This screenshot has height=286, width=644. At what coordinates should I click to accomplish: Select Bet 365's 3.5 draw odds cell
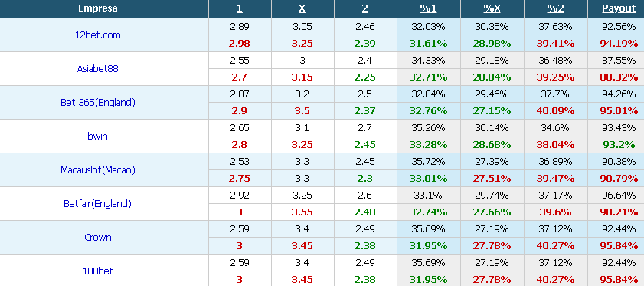point(302,111)
